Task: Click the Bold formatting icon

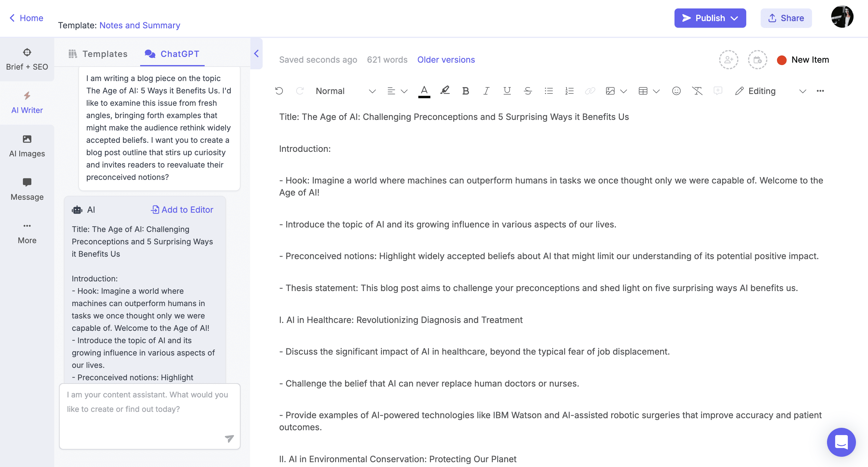Action: point(465,90)
